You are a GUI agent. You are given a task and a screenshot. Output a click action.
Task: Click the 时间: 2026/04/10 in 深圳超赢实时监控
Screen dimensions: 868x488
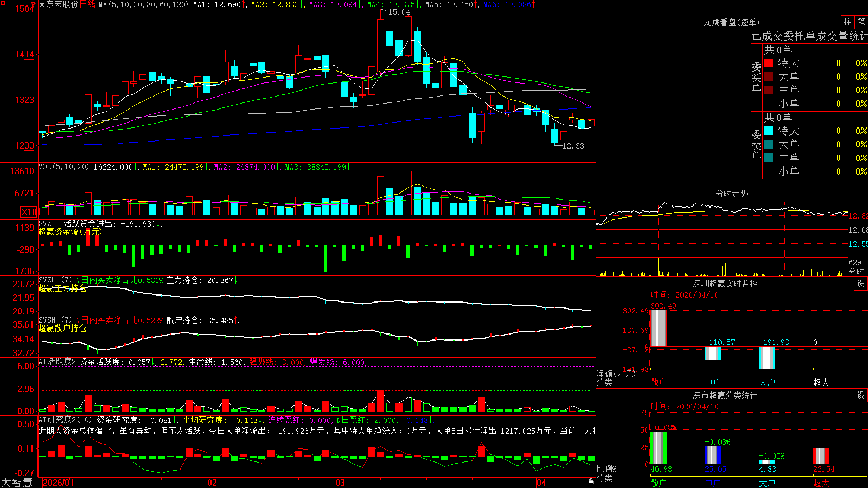point(685,295)
